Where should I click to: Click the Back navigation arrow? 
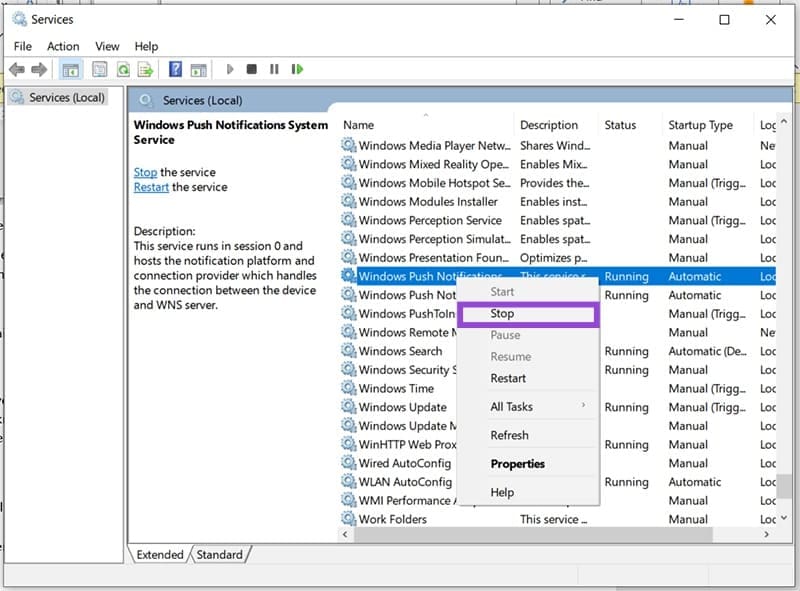pyautogui.click(x=18, y=69)
